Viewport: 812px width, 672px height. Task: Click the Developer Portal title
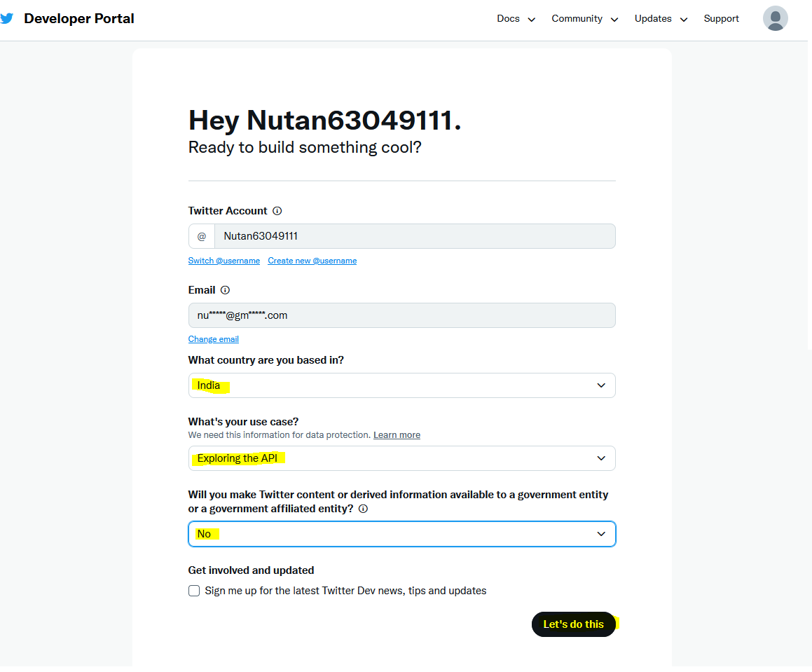tap(78, 19)
